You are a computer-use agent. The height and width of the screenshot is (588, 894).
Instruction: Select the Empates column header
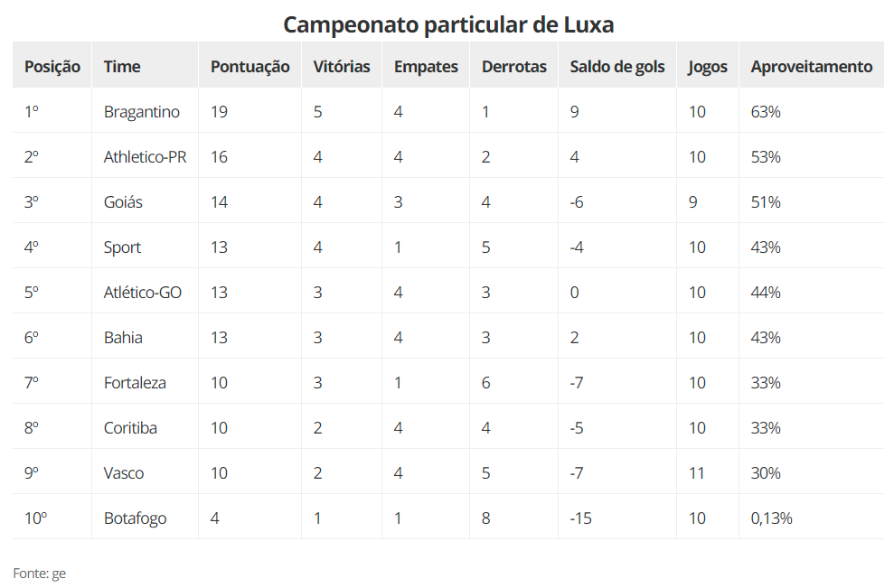(426, 66)
